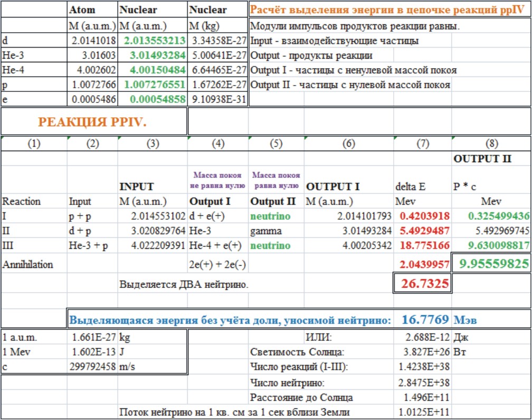Click released energy value 16.7769

click(423, 320)
